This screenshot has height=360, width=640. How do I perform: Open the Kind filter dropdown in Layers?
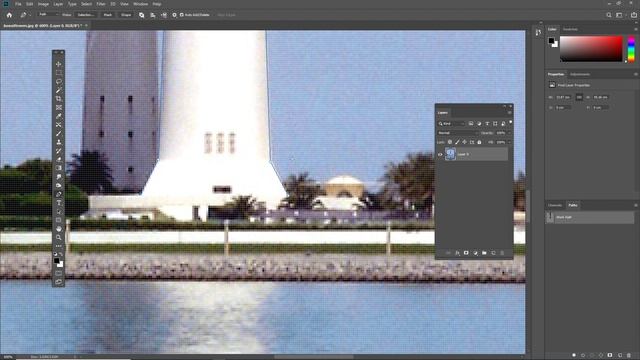click(x=451, y=123)
